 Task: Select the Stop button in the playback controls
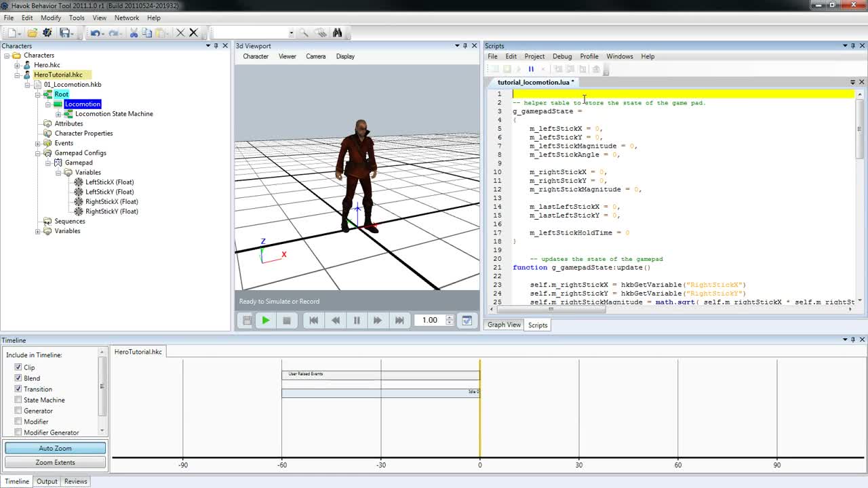point(288,320)
